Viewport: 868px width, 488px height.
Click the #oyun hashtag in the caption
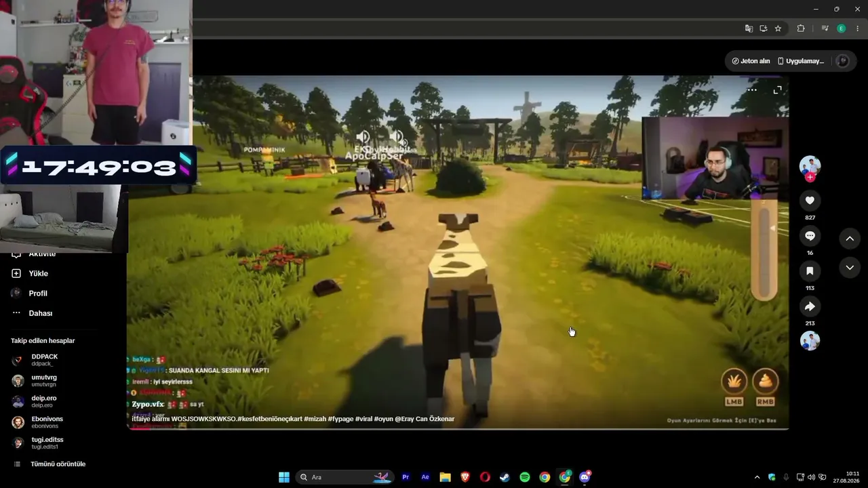point(384,419)
